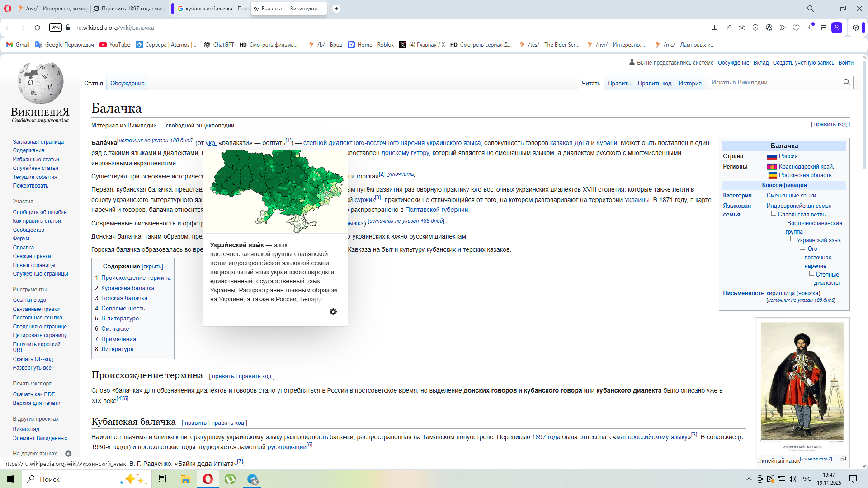Open Opera easy setup sliders menu
This screenshot has height=488, width=868.
tap(823, 28)
